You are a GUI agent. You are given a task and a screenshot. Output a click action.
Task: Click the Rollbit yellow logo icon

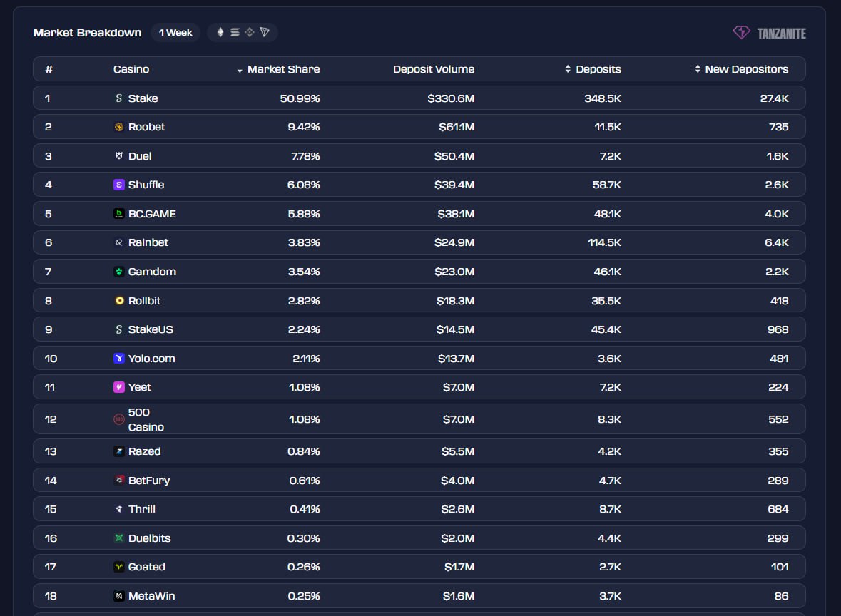[119, 301]
